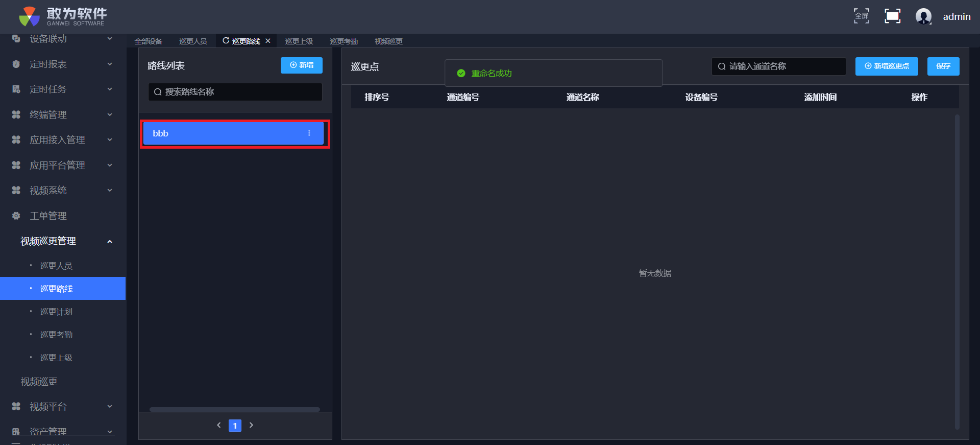This screenshot has width=980, height=445.
Task: Click the 定时报表 sidebar icon
Action: point(16,64)
